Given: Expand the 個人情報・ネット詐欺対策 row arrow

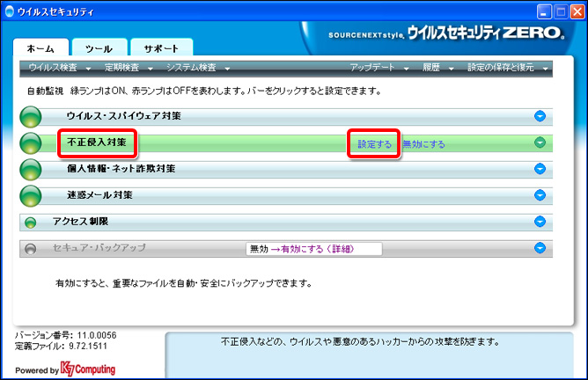Looking at the screenshot, I should (x=540, y=169).
